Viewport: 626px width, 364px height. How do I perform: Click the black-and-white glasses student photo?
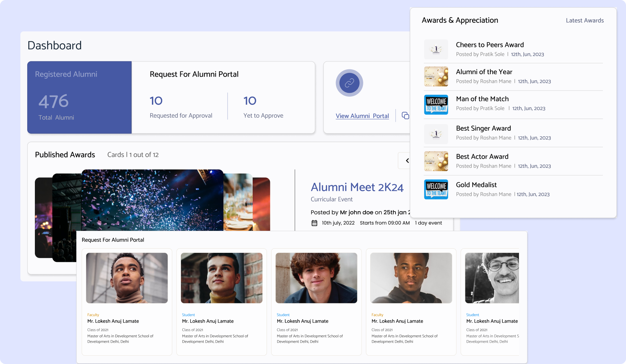(492, 278)
